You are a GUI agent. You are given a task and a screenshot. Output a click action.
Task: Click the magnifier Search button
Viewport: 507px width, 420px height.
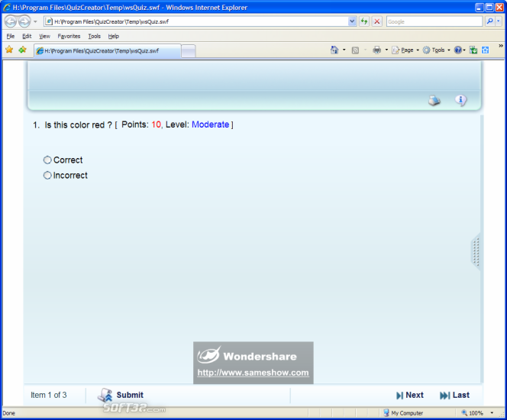490,21
